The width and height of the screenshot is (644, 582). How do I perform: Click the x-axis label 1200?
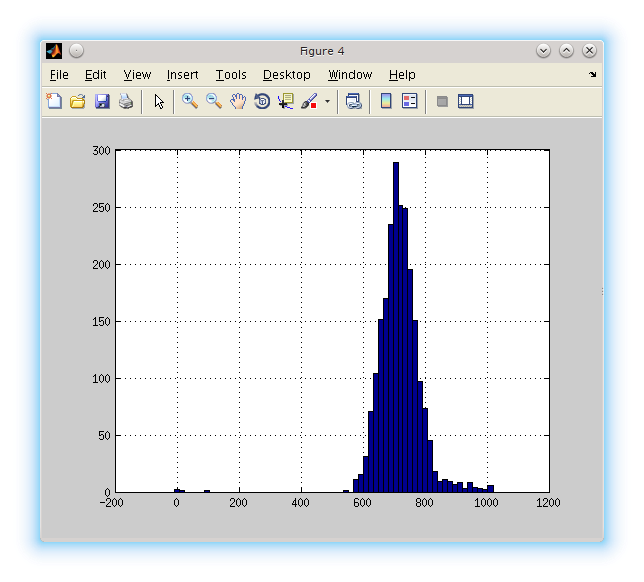point(548,503)
